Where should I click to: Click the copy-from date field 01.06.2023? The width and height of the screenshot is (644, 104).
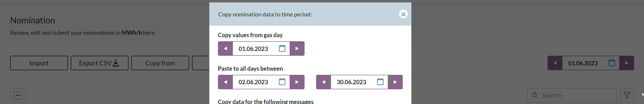pyautogui.click(x=253, y=49)
